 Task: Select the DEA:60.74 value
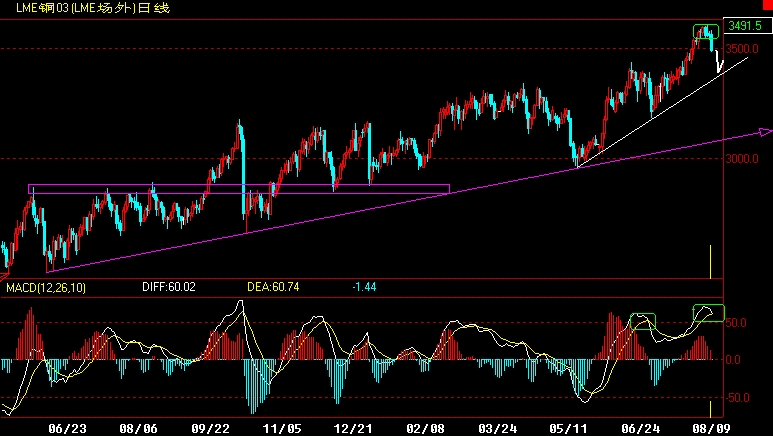point(273,287)
